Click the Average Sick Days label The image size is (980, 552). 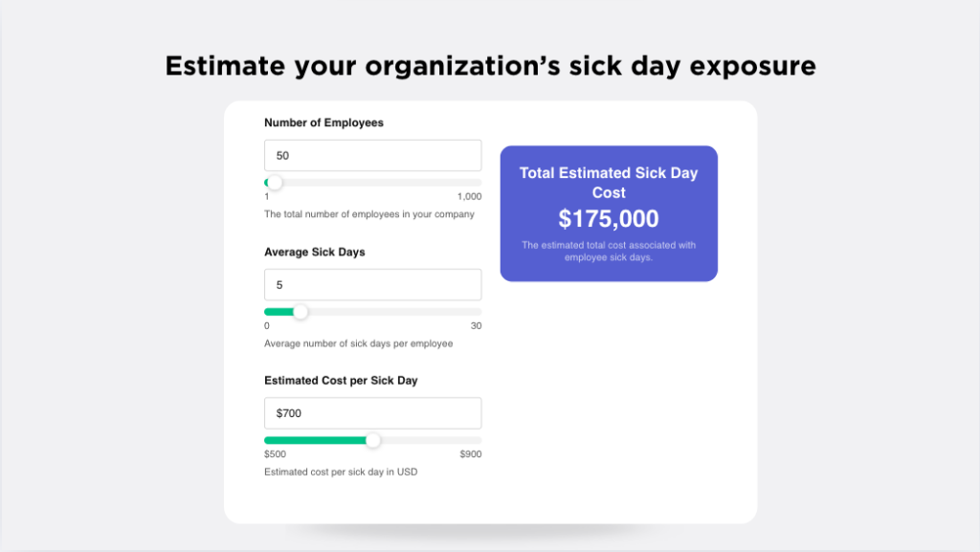[312, 252]
